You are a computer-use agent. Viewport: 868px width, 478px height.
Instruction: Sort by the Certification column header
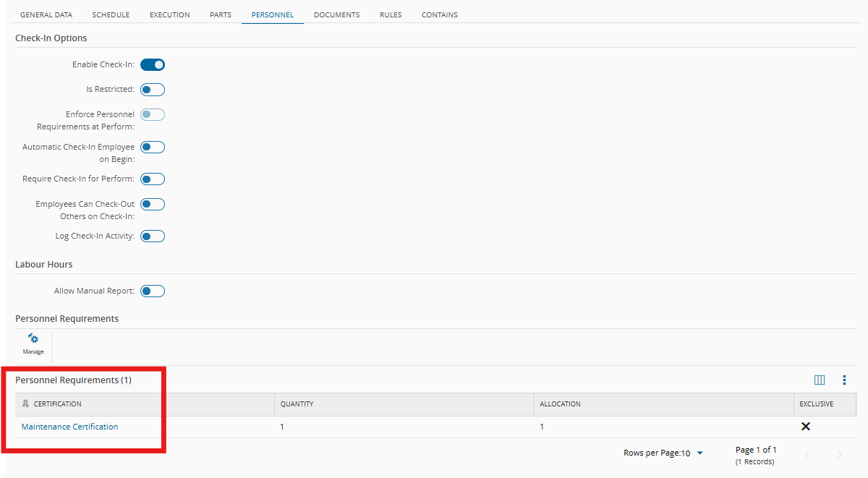coord(145,404)
